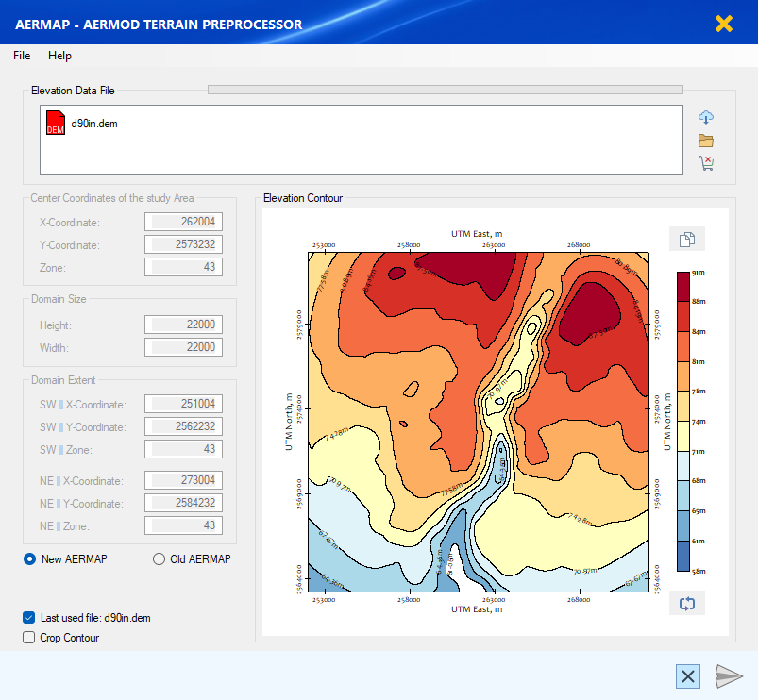Click the top UTM East, m axis title
The image size is (758, 700).
coord(477,234)
